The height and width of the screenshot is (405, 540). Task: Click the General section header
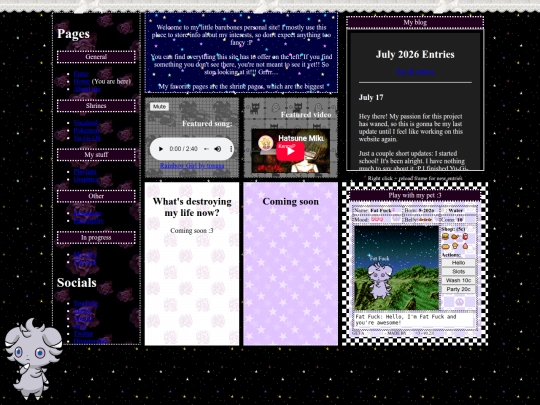[x=96, y=57]
